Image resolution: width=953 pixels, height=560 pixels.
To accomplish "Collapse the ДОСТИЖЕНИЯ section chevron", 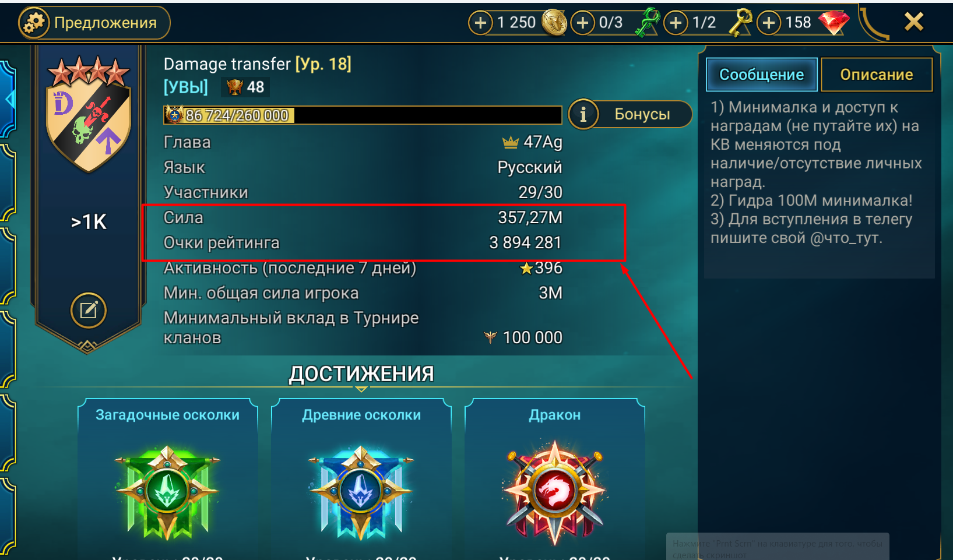I will (x=361, y=389).
